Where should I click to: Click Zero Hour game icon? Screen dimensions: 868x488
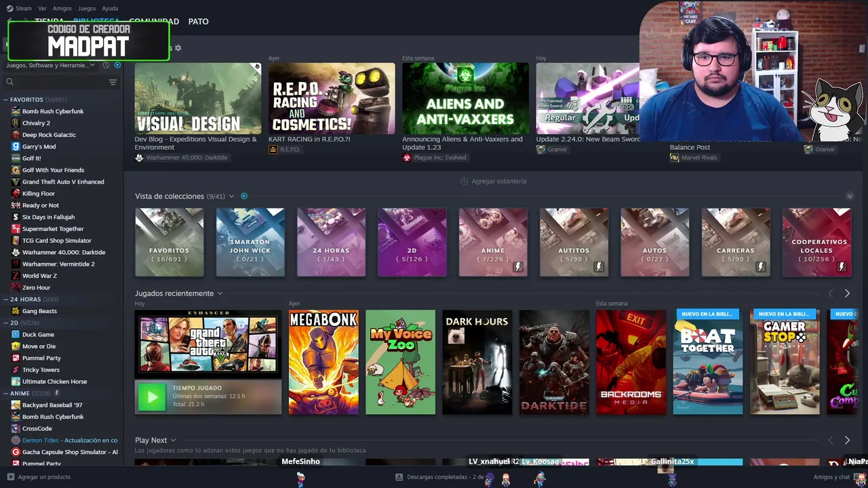16,287
